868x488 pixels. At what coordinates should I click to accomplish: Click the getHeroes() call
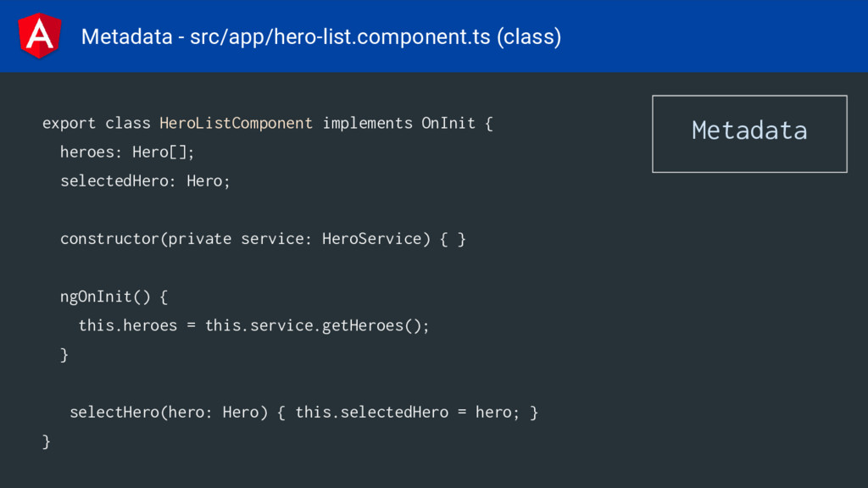tap(376, 325)
